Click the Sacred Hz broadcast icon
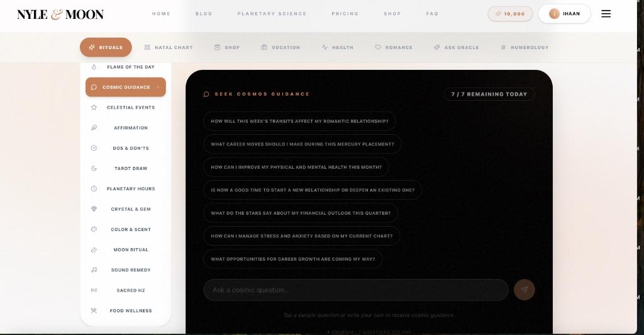The height and width of the screenshot is (335, 644). (x=94, y=290)
